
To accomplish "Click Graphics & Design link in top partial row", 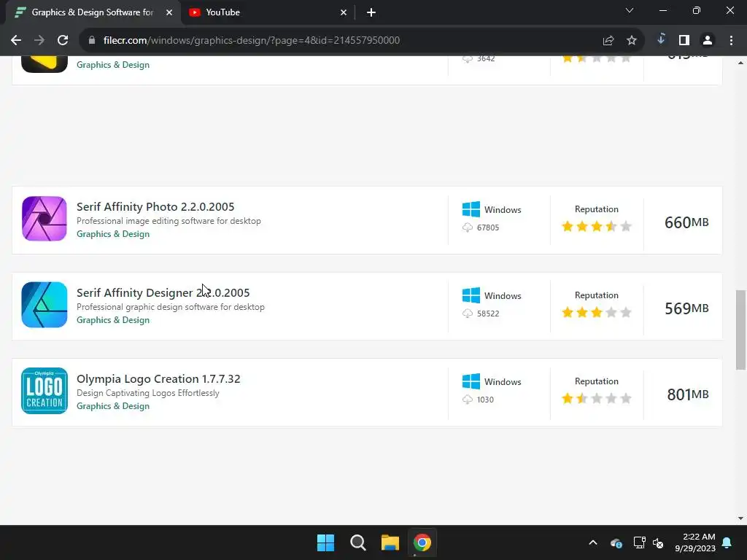I will point(113,65).
